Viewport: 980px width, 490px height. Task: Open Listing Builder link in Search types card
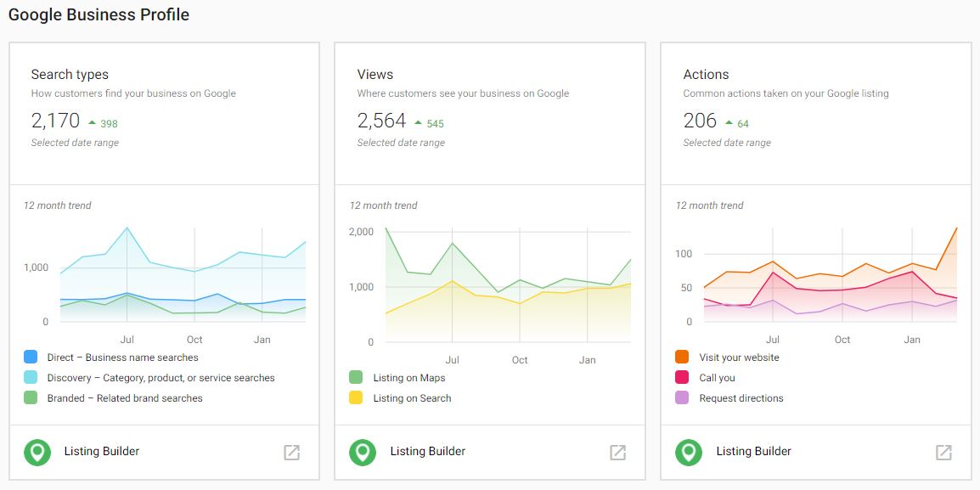tap(102, 452)
